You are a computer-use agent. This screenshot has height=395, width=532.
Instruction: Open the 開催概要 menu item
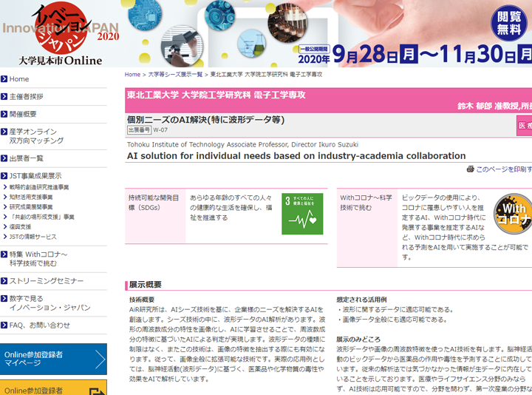tap(23, 114)
